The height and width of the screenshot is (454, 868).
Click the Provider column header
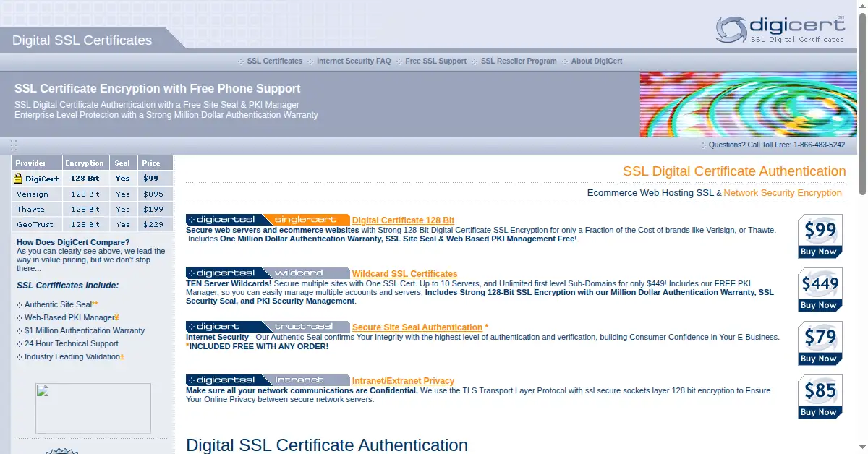click(37, 163)
